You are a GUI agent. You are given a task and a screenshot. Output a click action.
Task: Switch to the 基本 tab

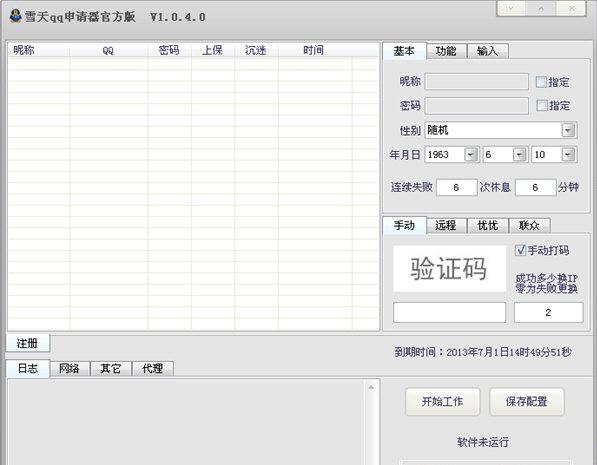pos(404,51)
